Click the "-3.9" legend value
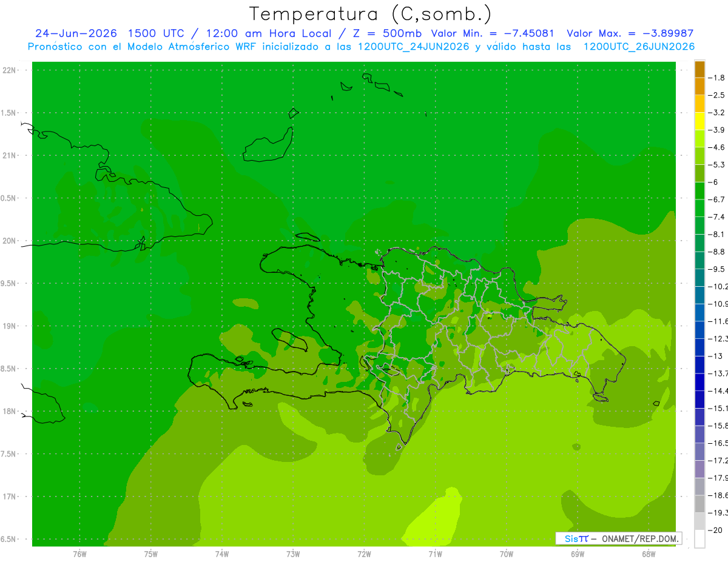Viewport: 728px width, 562px height. [x=718, y=130]
